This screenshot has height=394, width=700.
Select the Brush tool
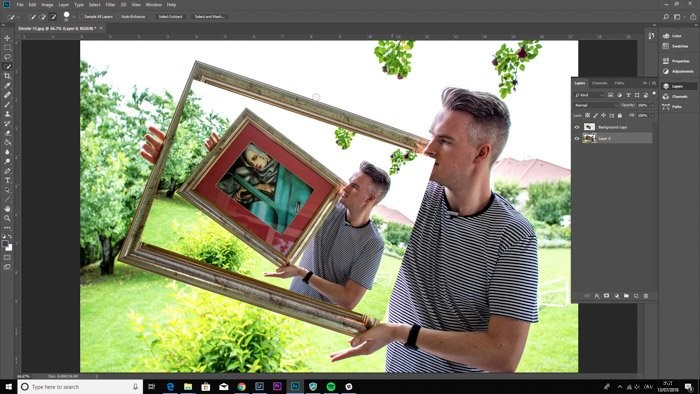(7, 104)
